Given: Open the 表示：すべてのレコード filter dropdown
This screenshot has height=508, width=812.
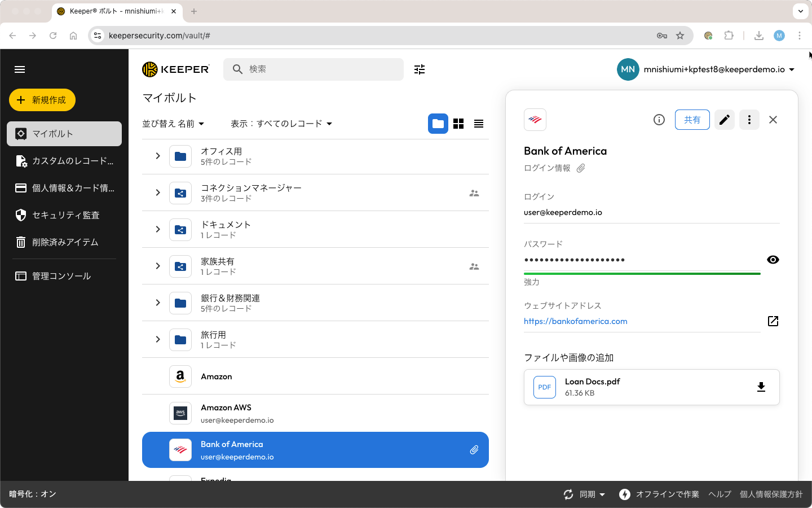Looking at the screenshot, I should tap(281, 124).
